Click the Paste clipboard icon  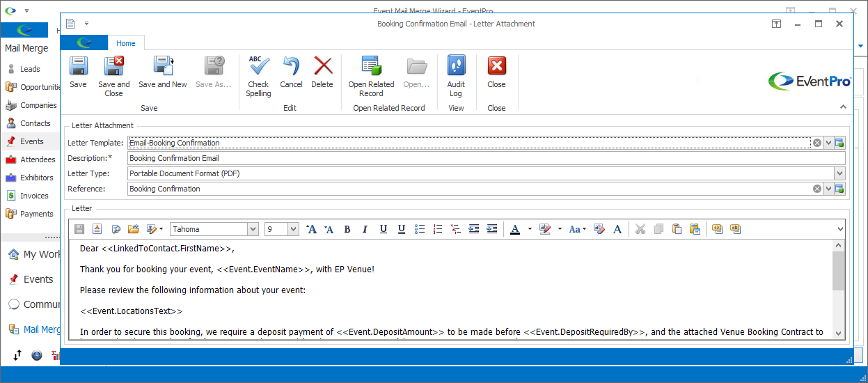[x=677, y=229]
